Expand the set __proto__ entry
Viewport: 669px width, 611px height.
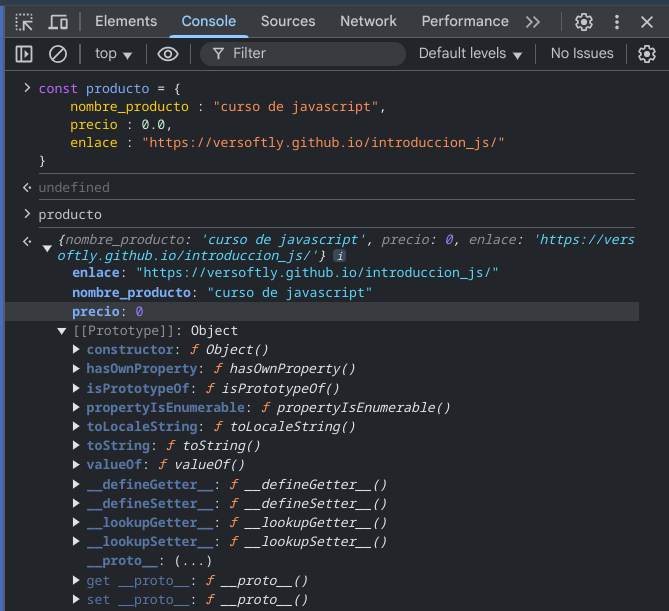point(76,599)
